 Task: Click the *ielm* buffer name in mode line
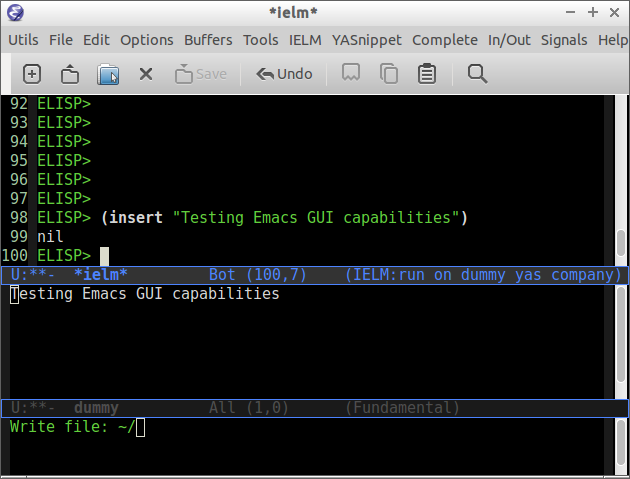point(100,275)
